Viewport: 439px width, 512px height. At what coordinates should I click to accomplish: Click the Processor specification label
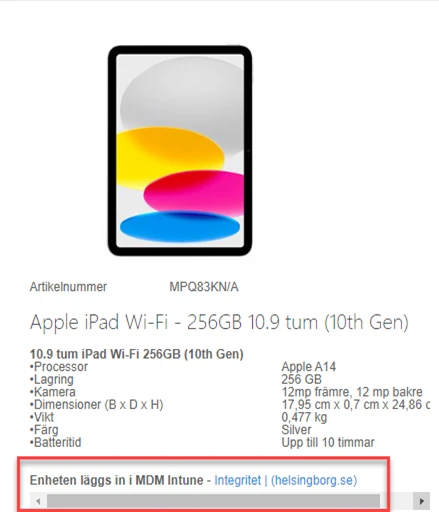point(59,367)
